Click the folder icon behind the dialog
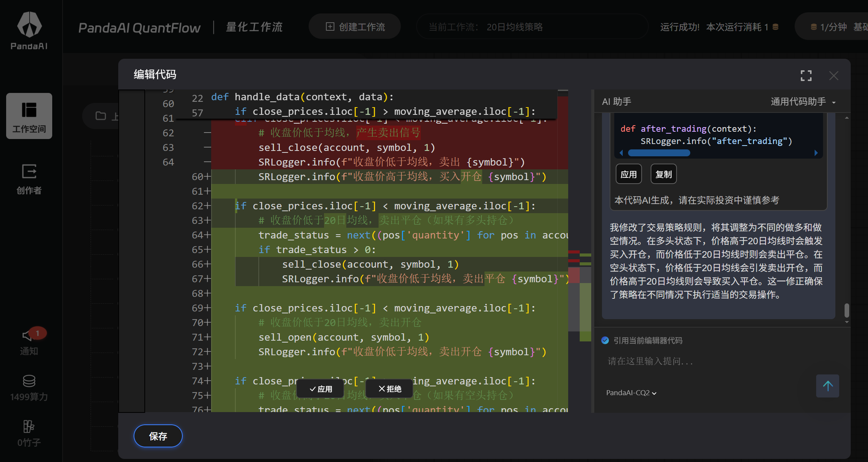Image resolution: width=868 pixels, height=462 pixels. click(x=101, y=116)
